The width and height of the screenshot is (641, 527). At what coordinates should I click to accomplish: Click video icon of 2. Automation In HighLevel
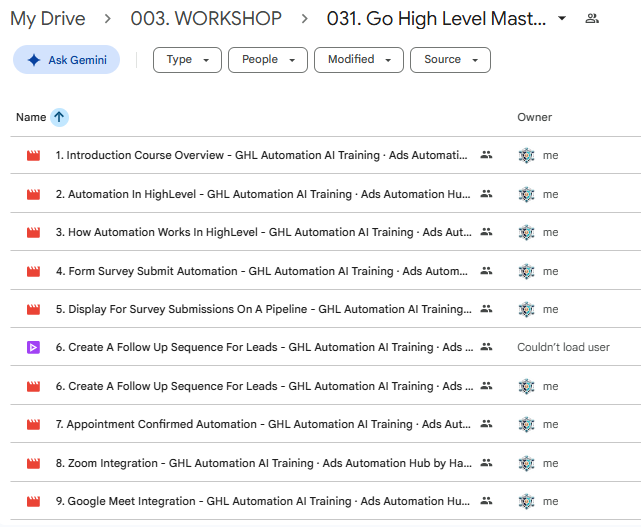[34, 194]
